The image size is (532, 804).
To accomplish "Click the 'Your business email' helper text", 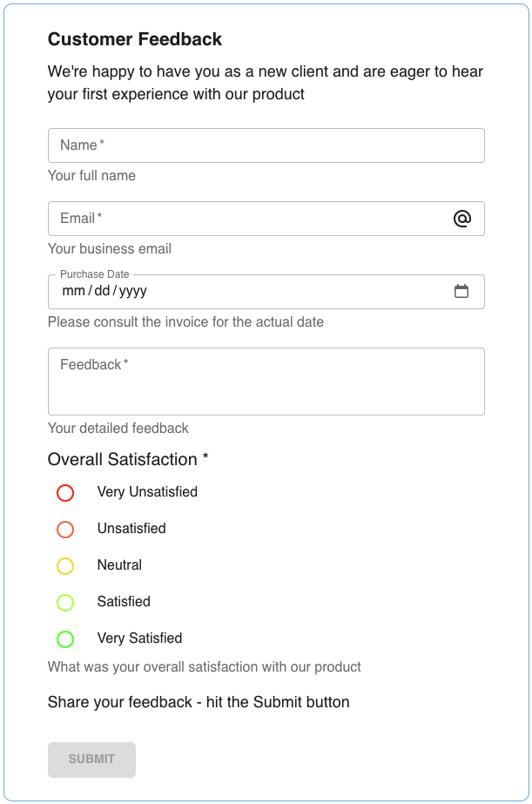I will pos(110,249).
